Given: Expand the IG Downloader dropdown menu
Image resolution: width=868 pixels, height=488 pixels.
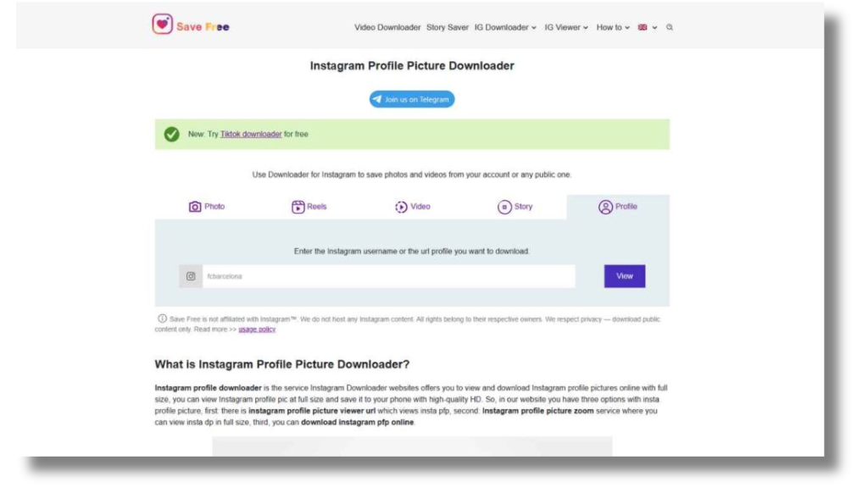Looking at the screenshot, I should (x=505, y=27).
